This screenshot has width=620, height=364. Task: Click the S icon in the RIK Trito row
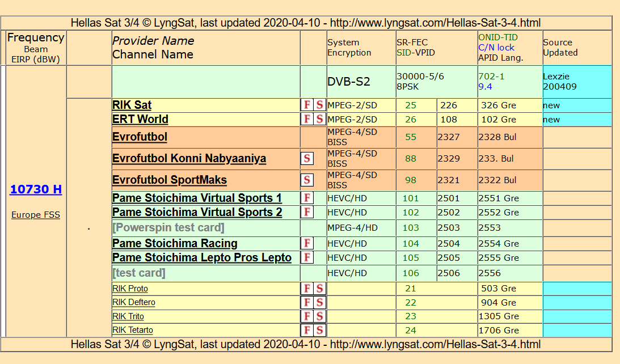[x=319, y=316]
